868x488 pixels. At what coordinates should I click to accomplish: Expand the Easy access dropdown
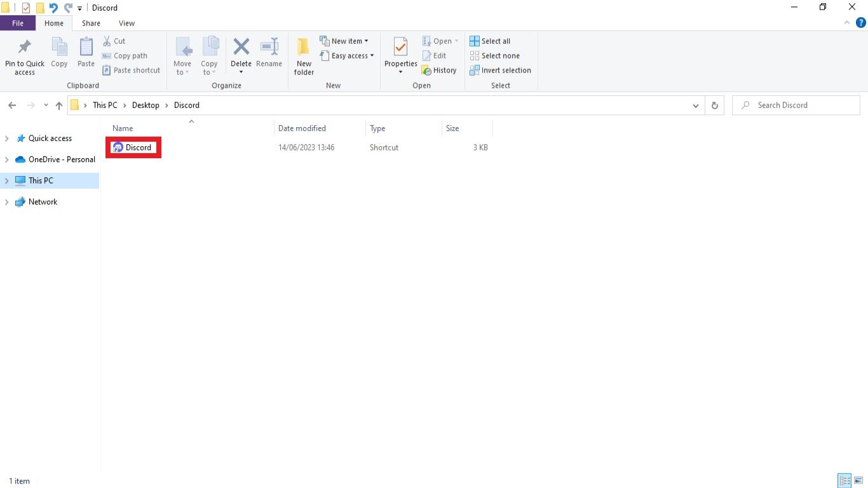[x=347, y=55]
